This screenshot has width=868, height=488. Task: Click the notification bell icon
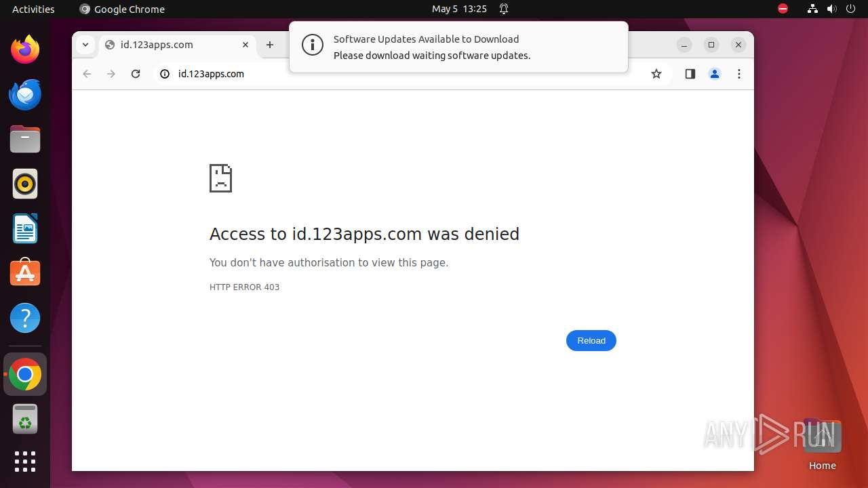pyautogui.click(x=504, y=9)
